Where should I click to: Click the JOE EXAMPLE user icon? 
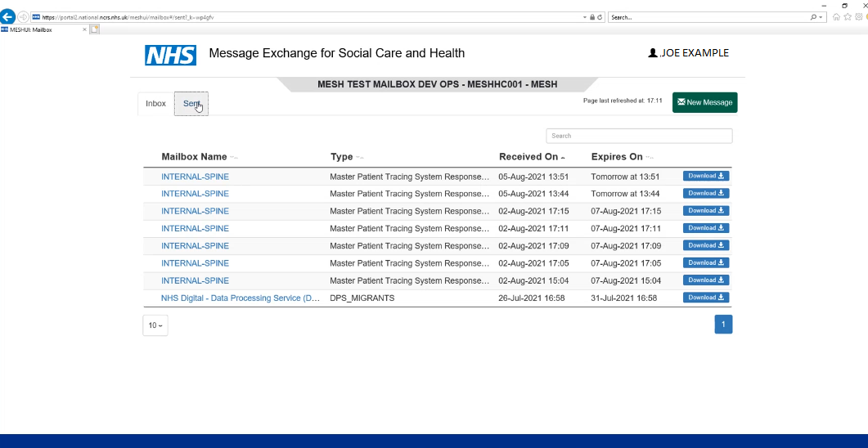653,53
